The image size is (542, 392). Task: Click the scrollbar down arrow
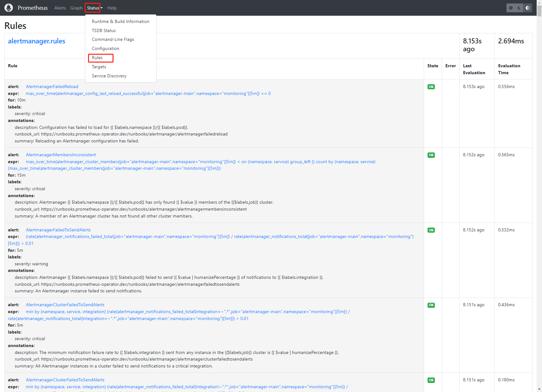point(539,389)
